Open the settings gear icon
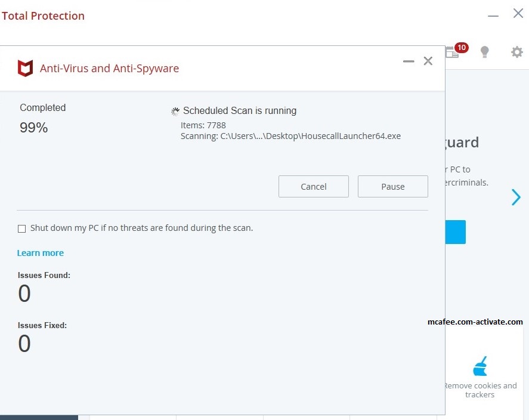 tap(517, 52)
